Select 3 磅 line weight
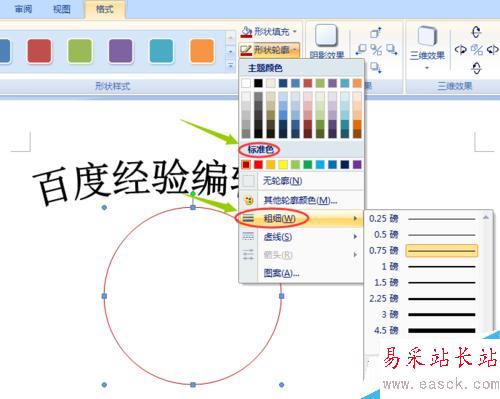The width and height of the screenshot is (500, 399). (x=423, y=314)
